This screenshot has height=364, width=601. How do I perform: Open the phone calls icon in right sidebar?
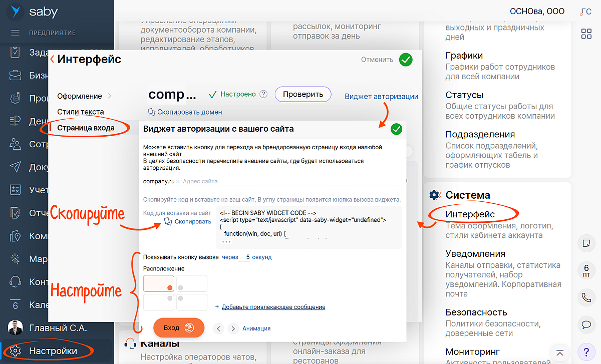(585, 297)
